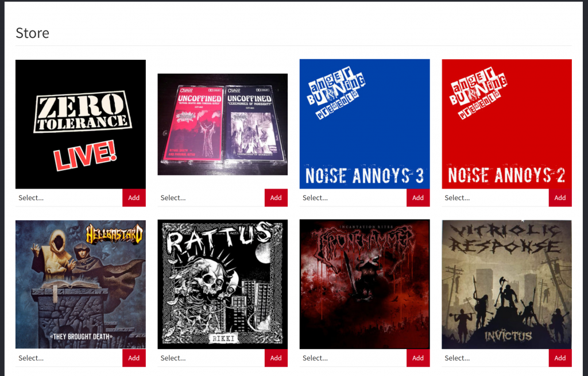
Task: Expand Select dropdown under Hellbastard album
Action: 69,358
